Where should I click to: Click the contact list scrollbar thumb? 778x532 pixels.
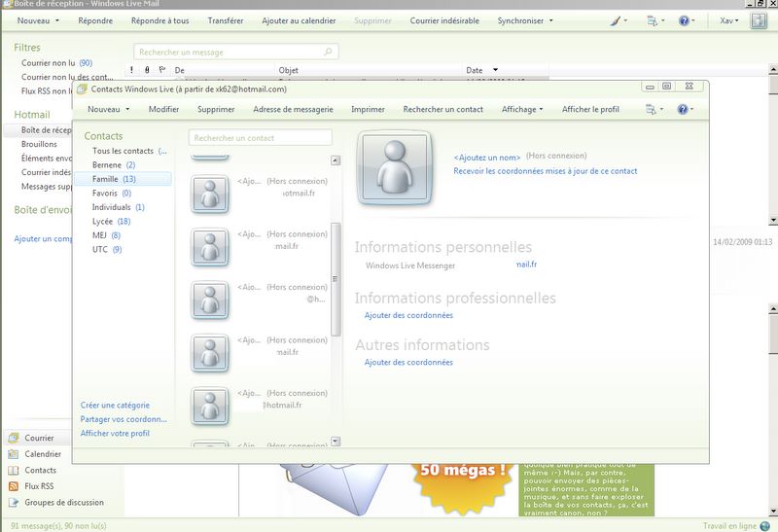click(336, 279)
